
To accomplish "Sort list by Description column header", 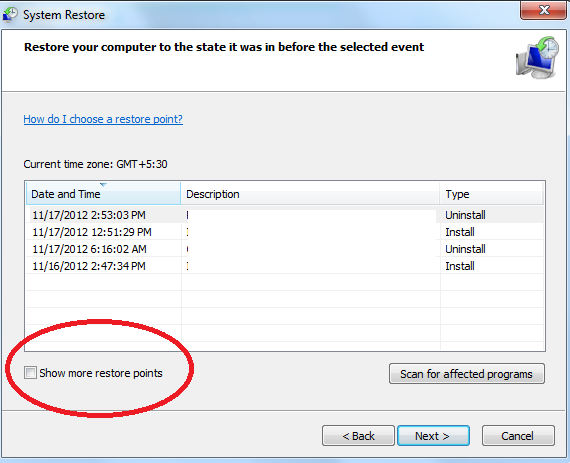I will tap(310, 194).
